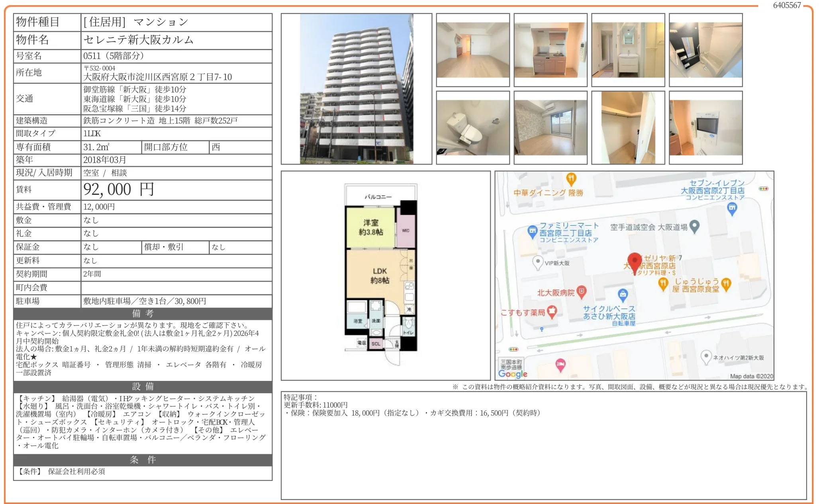
Task: Click the 北大阪病院 hospital map icon
Action: (582, 292)
